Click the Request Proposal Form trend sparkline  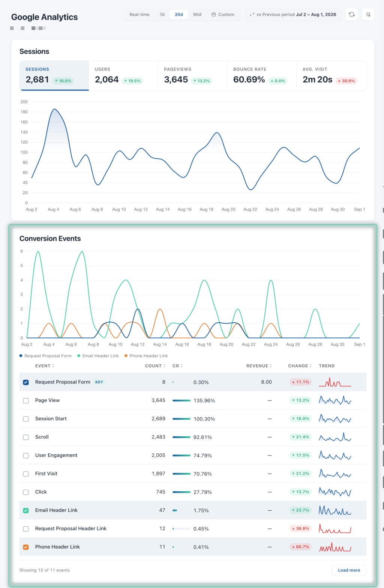335,382
